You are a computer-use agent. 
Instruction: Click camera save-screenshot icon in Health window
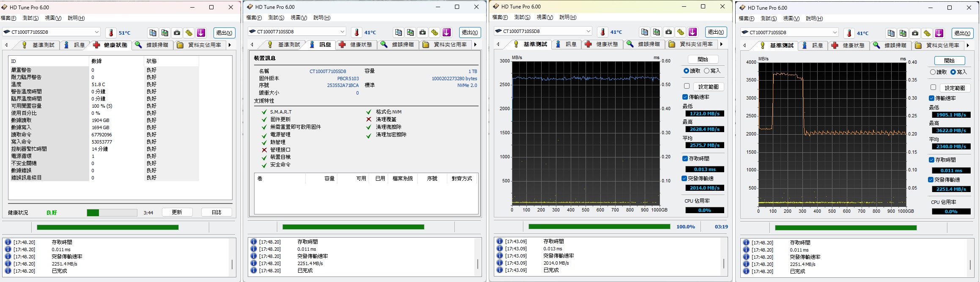(x=177, y=33)
